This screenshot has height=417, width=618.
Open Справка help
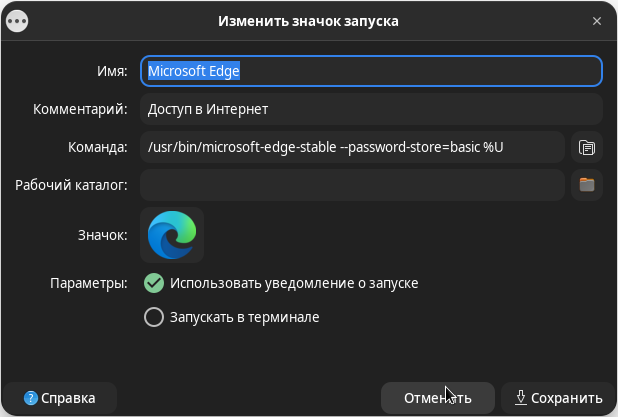[60, 398]
